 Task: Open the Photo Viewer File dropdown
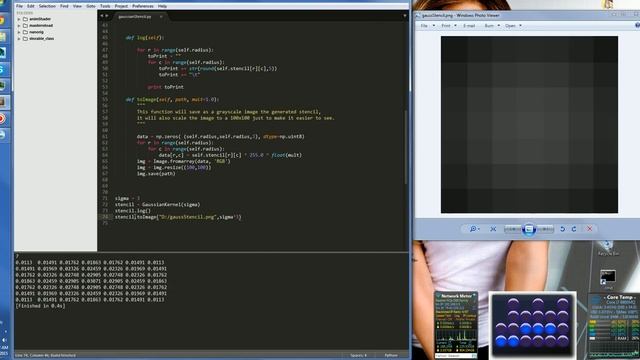(x=428, y=26)
